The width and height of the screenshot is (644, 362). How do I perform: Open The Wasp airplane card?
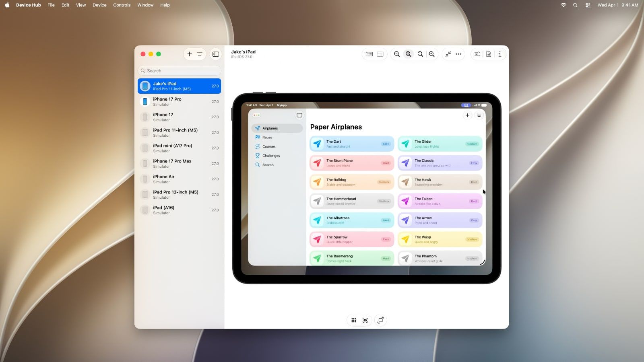point(440,239)
